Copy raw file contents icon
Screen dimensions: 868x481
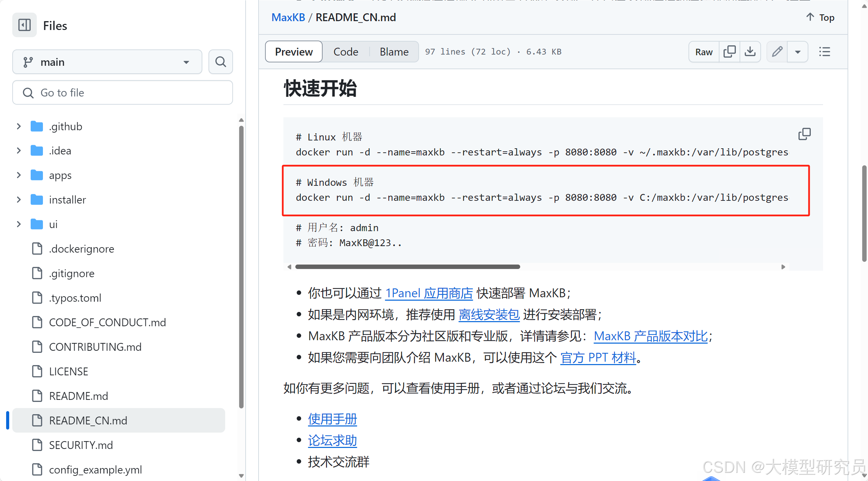click(x=729, y=52)
